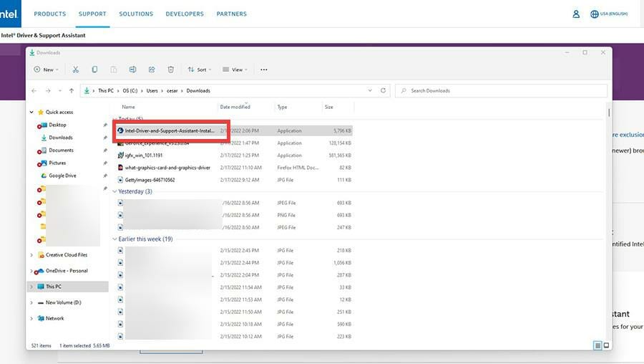Collapse Earlier this week (19) group
644x364 pixels.
[x=114, y=239]
